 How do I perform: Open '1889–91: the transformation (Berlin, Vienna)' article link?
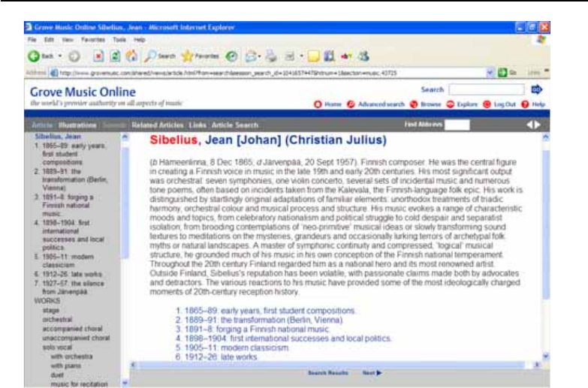click(264, 320)
